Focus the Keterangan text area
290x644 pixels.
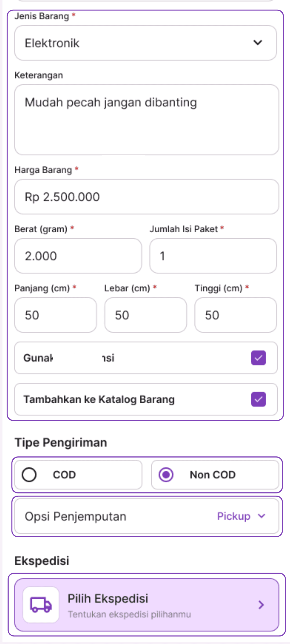147,120
